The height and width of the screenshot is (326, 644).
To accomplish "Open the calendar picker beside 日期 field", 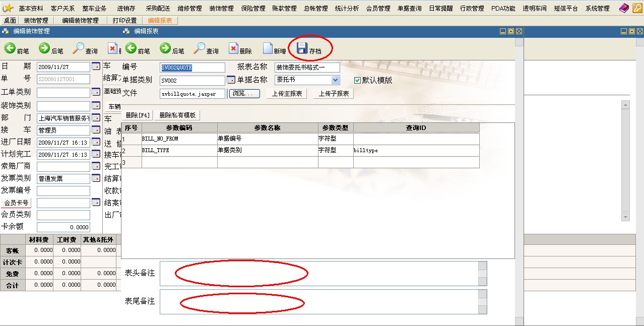I will click(96, 67).
